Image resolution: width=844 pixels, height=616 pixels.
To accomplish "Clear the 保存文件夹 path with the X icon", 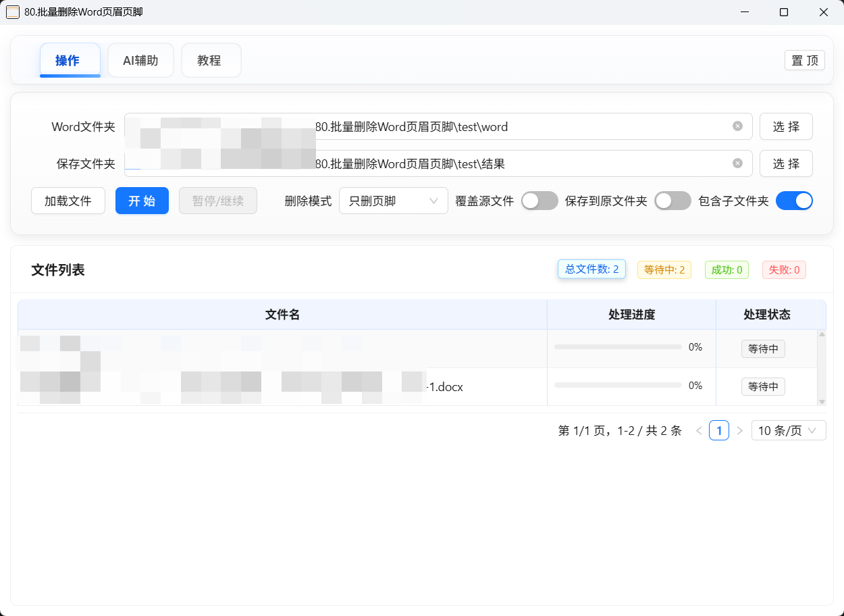I will coord(737,163).
